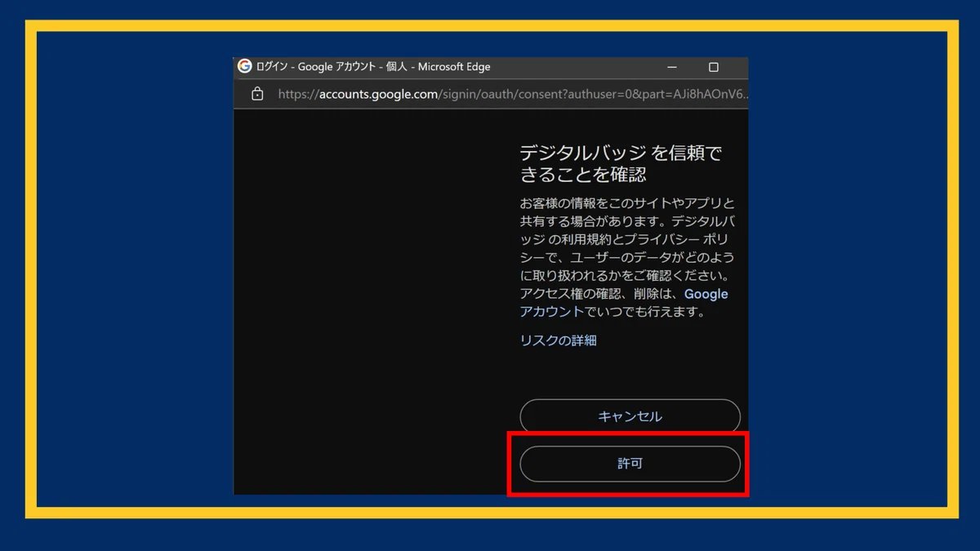Click the paragraph starting お客様の情報をこのサイト
980x551 pixels.
tap(628, 257)
